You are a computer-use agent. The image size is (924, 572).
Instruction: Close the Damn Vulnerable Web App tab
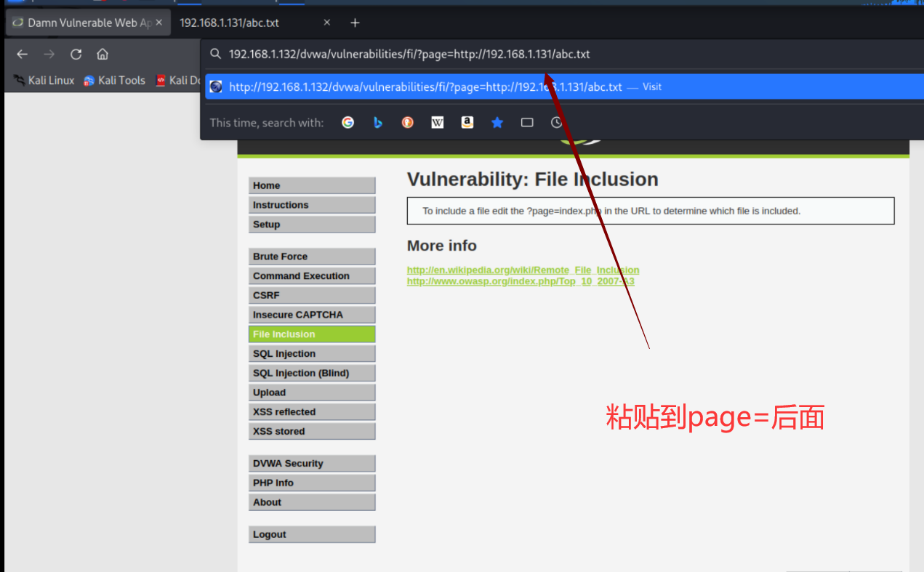click(159, 23)
